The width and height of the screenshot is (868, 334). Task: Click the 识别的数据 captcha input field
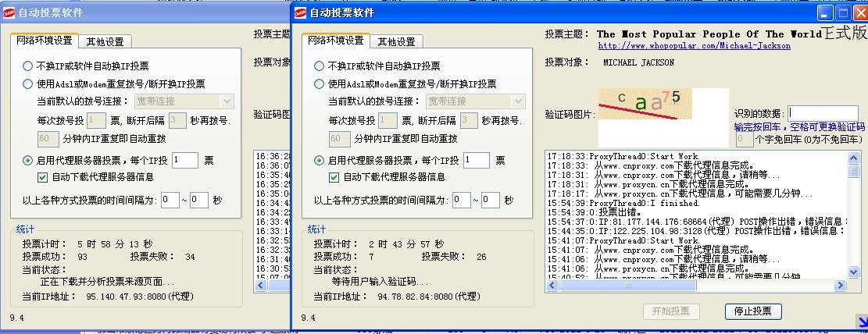tap(823, 113)
